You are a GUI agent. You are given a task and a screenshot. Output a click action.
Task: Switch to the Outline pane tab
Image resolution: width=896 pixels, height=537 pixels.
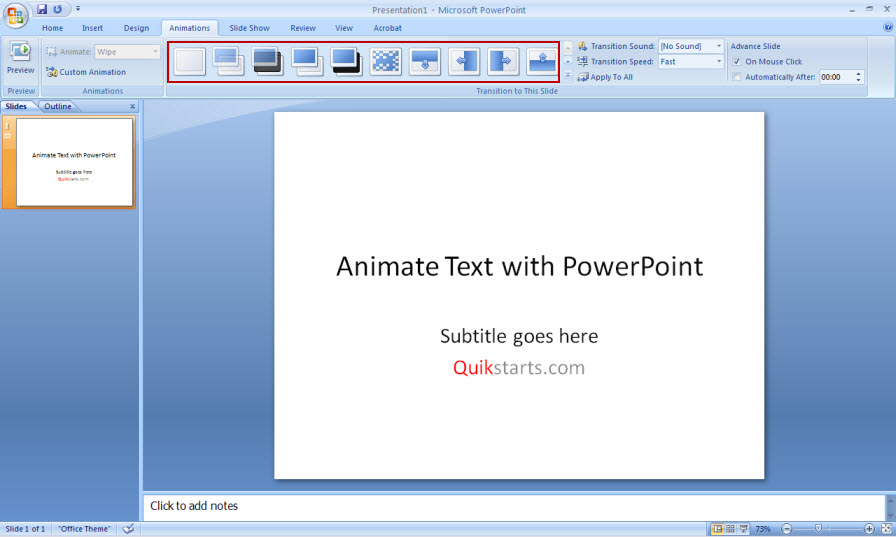pyautogui.click(x=58, y=106)
